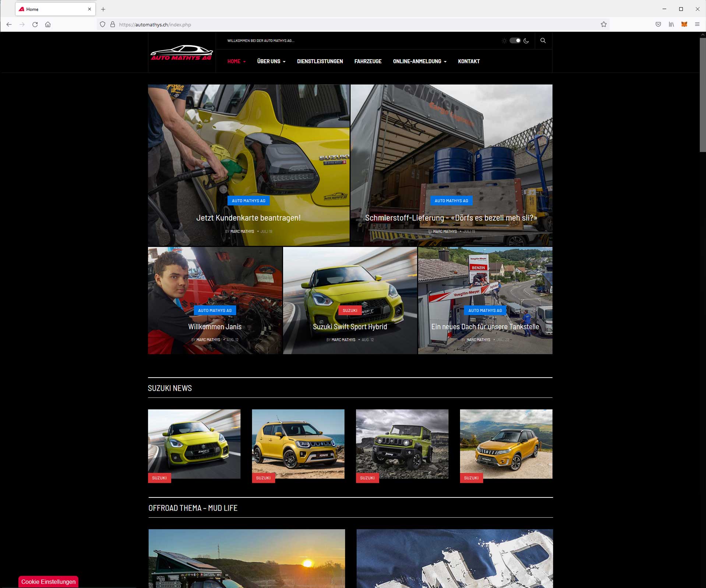Click the MetaMask fox extension icon
This screenshot has width=706, height=588.
684,25
